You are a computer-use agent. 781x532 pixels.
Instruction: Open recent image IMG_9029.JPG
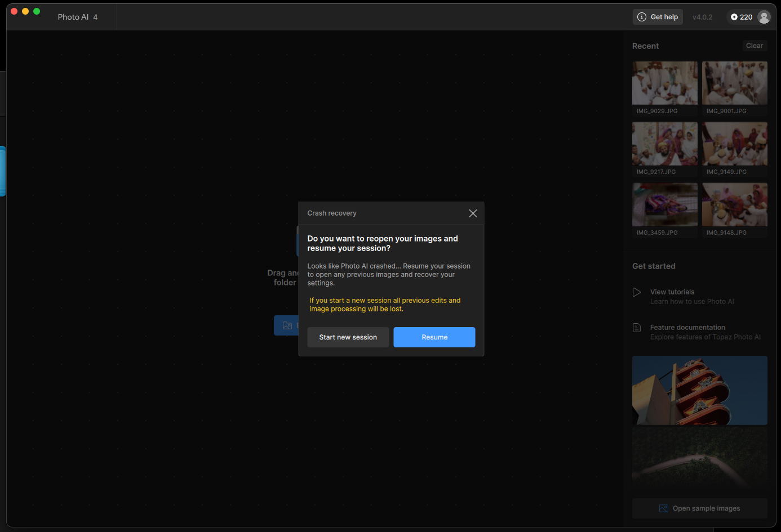click(x=665, y=88)
